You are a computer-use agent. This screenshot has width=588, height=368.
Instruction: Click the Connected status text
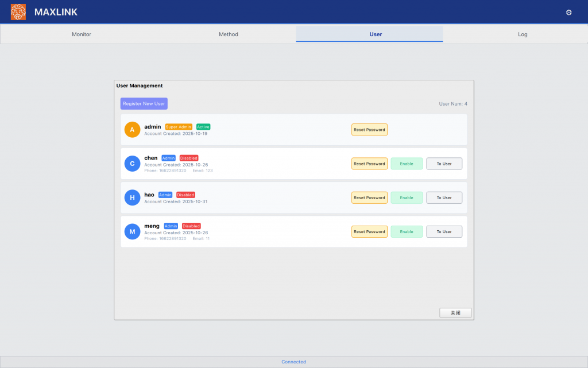tap(293, 362)
